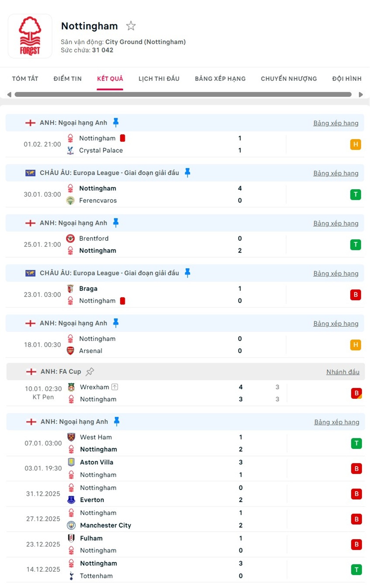
Task: Open the ĐỘI HÌNH tab
Action: [347, 79]
